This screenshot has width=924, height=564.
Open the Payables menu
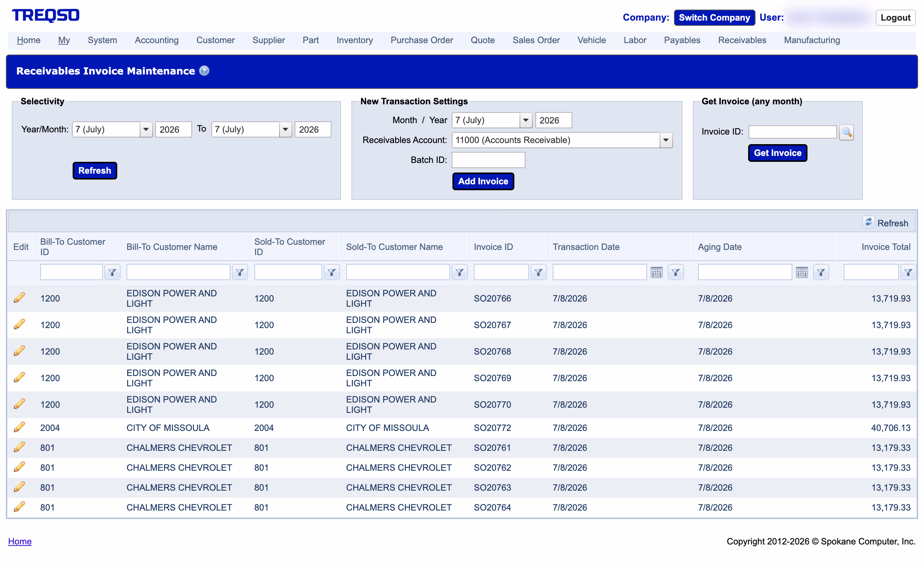pos(682,40)
